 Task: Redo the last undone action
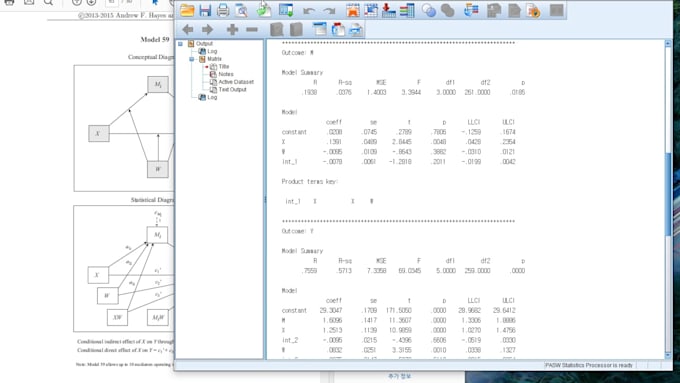(329, 10)
